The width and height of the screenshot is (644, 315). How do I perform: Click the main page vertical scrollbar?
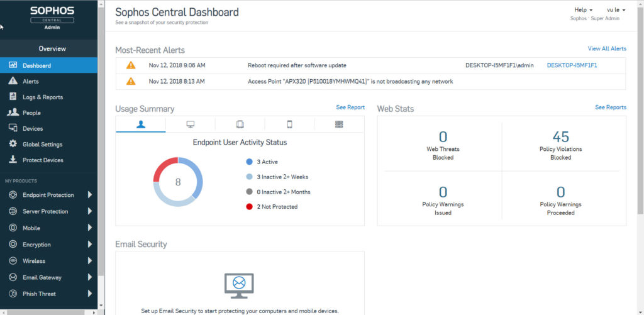[640, 109]
